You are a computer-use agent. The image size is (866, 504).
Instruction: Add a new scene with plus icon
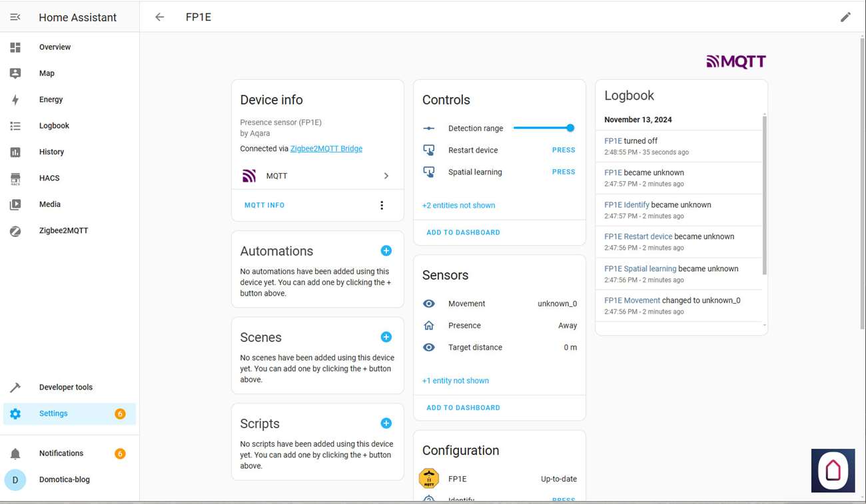click(386, 338)
